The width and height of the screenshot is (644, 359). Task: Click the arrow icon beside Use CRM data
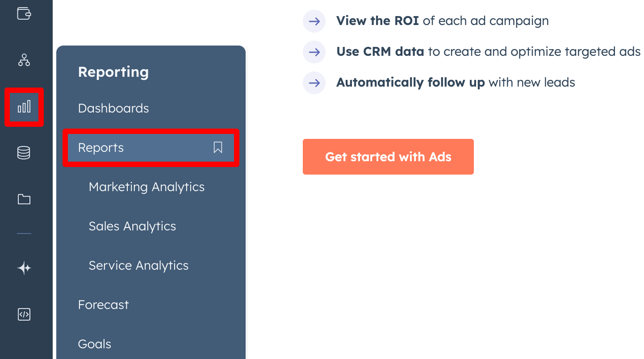click(x=314, y=52)
